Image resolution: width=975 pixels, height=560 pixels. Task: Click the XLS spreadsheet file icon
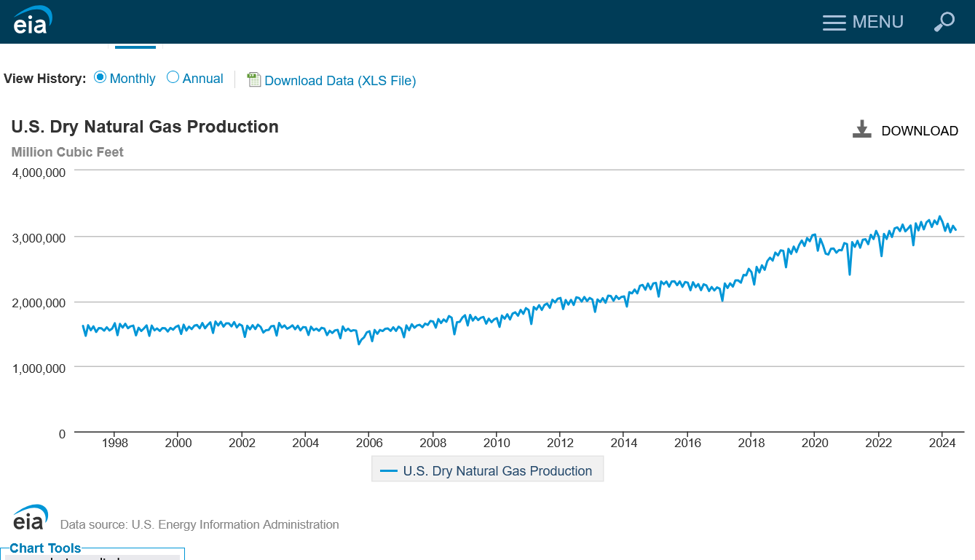(x=253, y=79)
